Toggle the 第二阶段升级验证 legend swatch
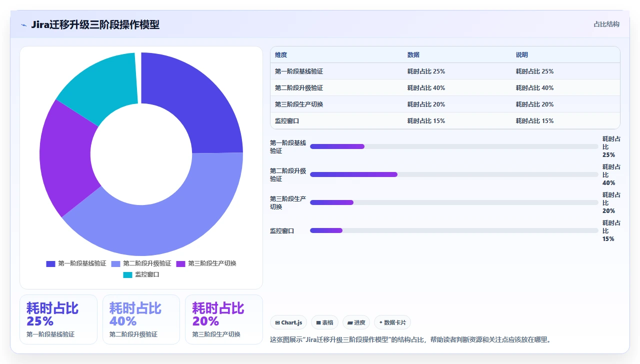 click(x=115, y=263)
